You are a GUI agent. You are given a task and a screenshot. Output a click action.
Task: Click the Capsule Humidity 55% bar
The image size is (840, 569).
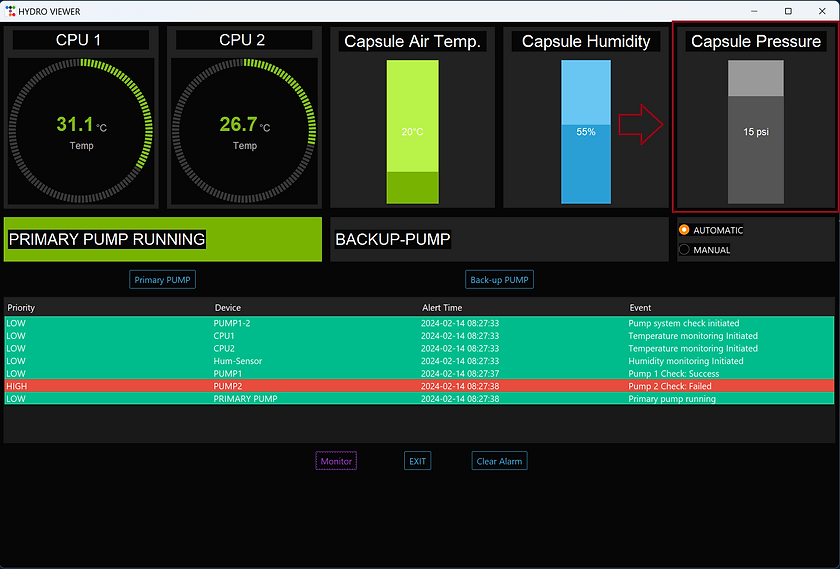pos(586,132)
